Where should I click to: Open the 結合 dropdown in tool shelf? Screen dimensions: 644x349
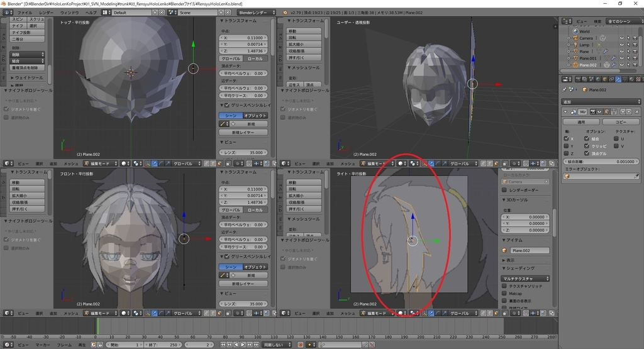[x=28, y=61]
